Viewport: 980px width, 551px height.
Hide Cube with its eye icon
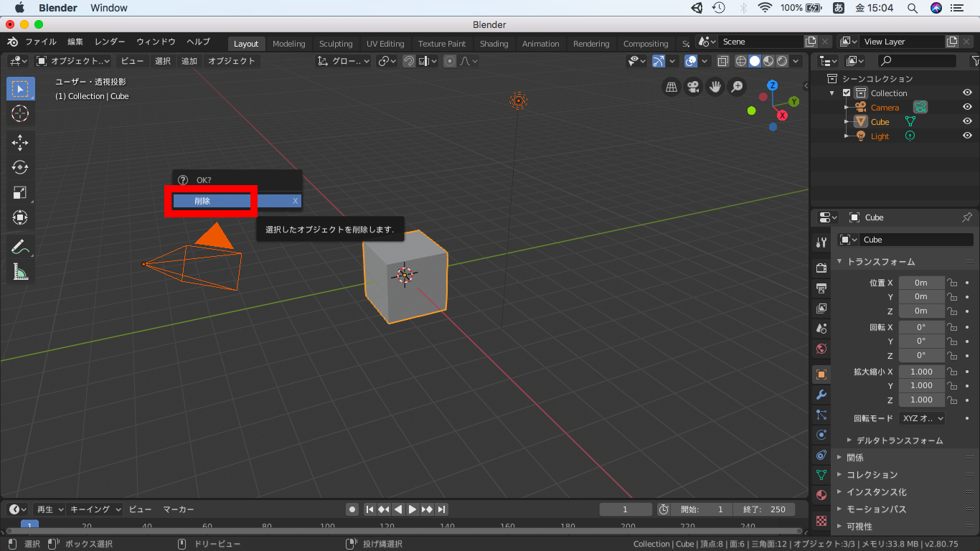(967, 122)
